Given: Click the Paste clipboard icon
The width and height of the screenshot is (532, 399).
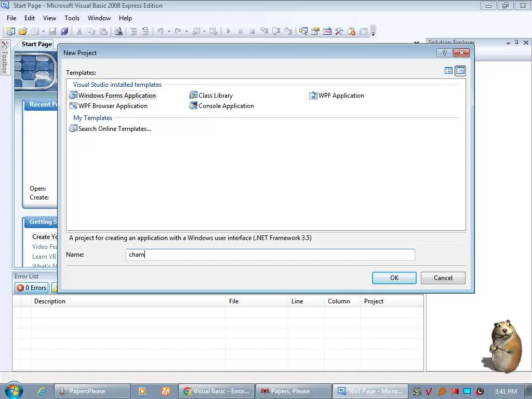Looking at the screenshot, I should coord(103,31).
